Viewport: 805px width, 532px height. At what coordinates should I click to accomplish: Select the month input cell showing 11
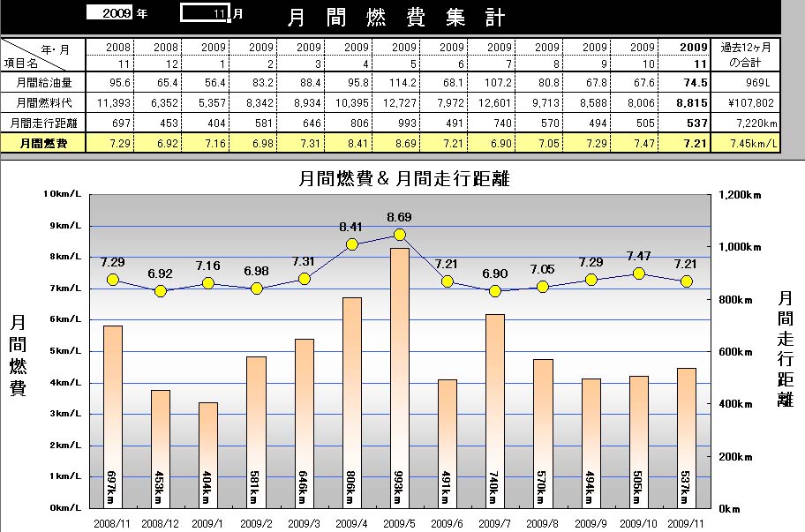point(205,14)
